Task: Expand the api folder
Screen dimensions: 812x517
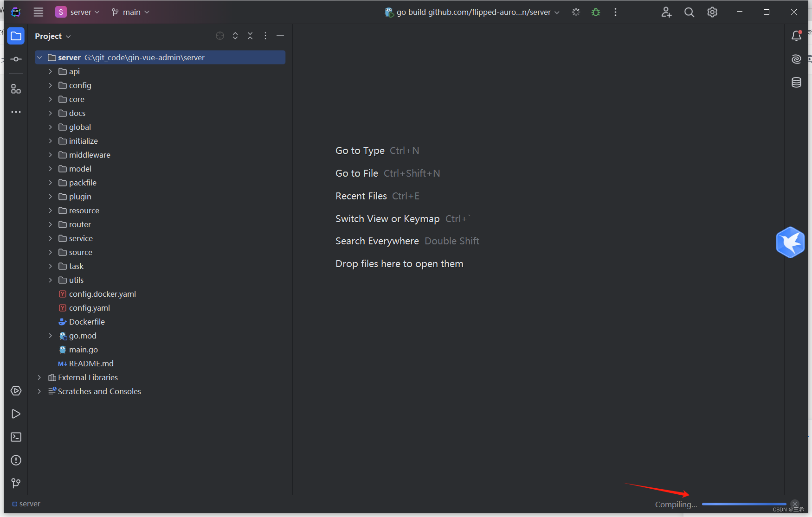Action: point(50,71)
